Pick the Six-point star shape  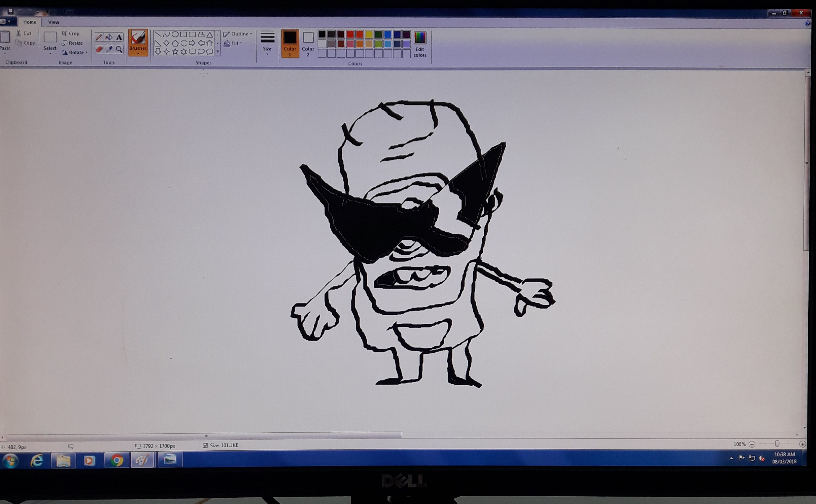[184, 51]
